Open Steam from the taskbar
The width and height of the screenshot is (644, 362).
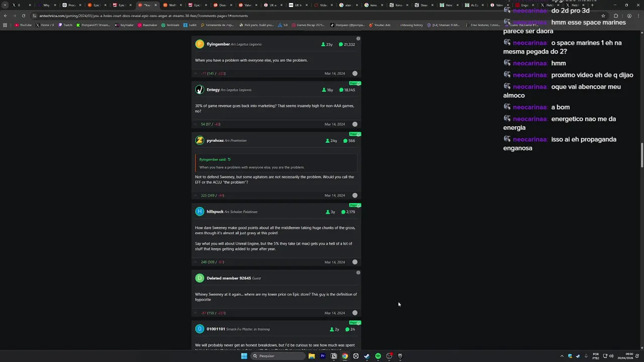click(367, 356)
